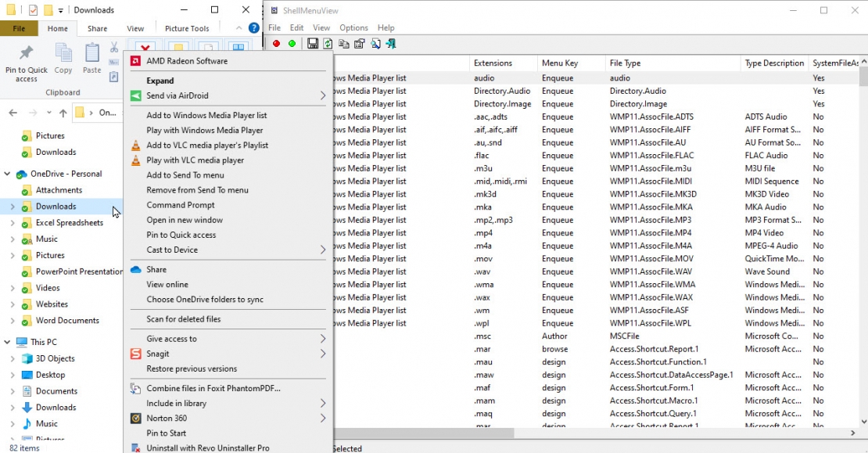This screenshot has height=453, width=868.
Task: Click the Save toolbar icon in ShellMenuView
Action: [314, 44]
